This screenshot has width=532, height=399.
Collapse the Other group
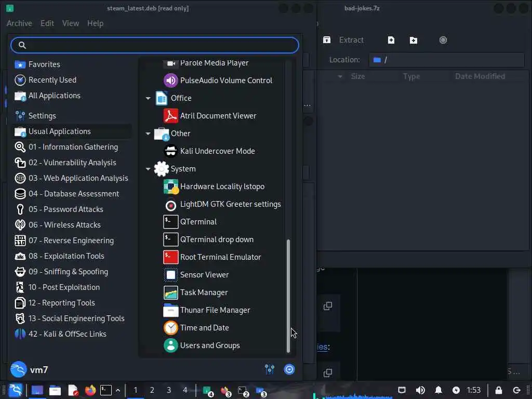tap(148, 134)
